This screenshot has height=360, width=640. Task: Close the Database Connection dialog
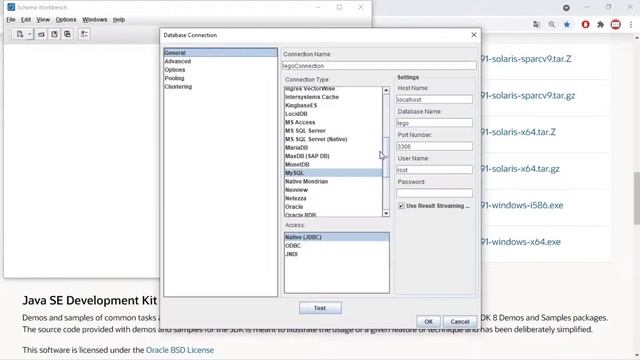[473, 35]
